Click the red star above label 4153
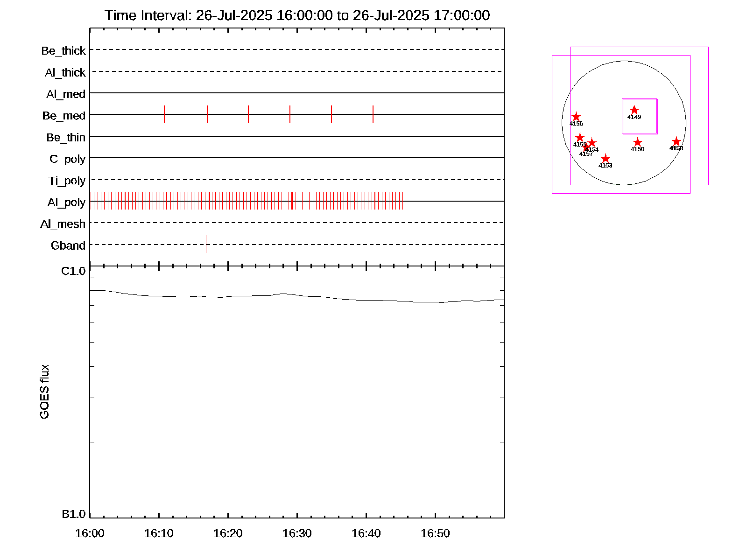Image resolution: width=747 pixels, height=560 pixels. pyautogui.click(x=605, y=159)
